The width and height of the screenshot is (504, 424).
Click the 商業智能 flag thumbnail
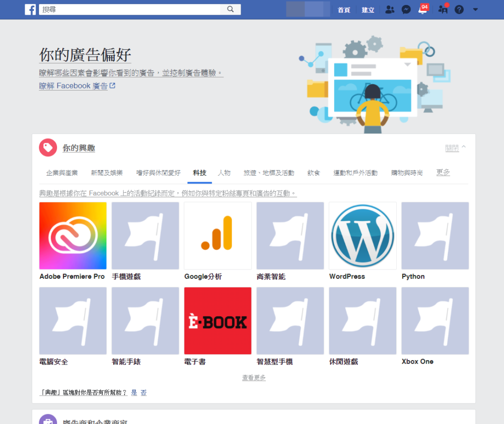[x=290, y=236]
